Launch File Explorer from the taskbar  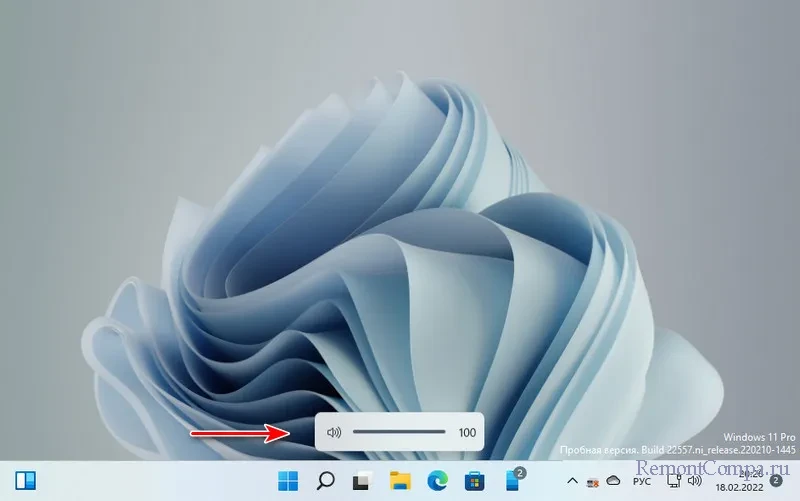[401, 480]
